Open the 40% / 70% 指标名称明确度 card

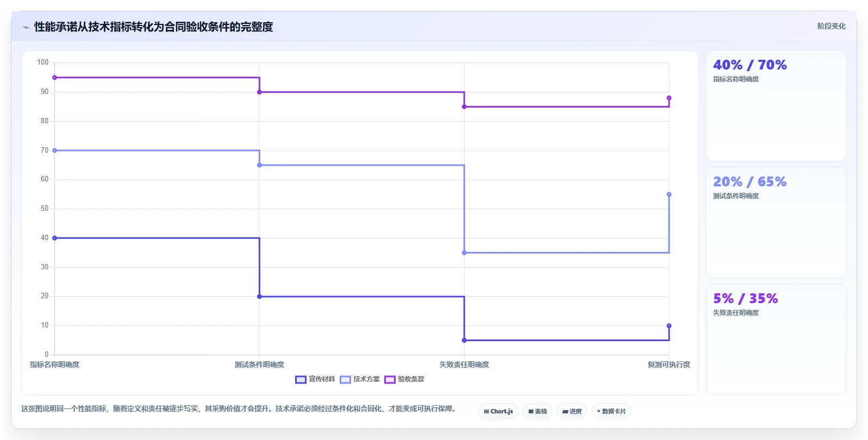pos(776,106)
